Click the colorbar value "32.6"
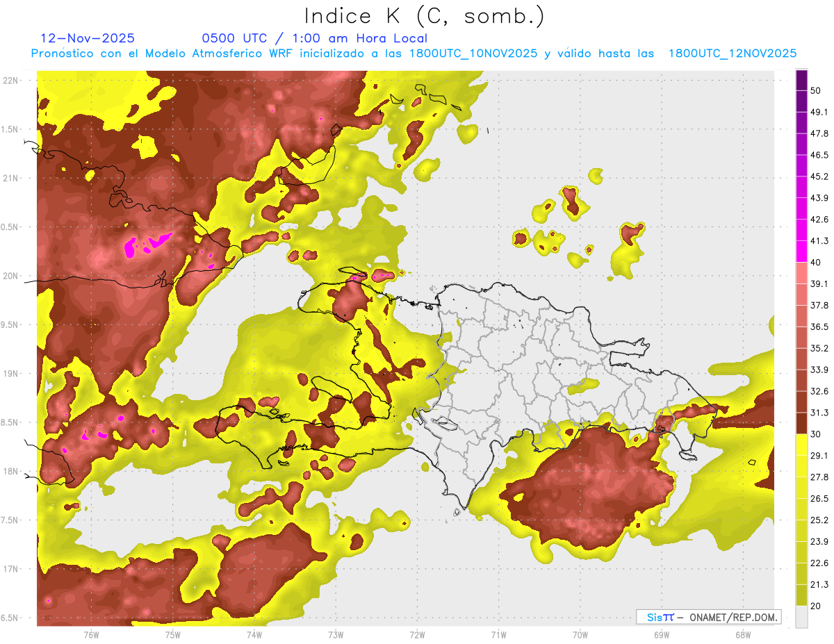Viewport: 834px width, 644px height. [x=819, y=391]
